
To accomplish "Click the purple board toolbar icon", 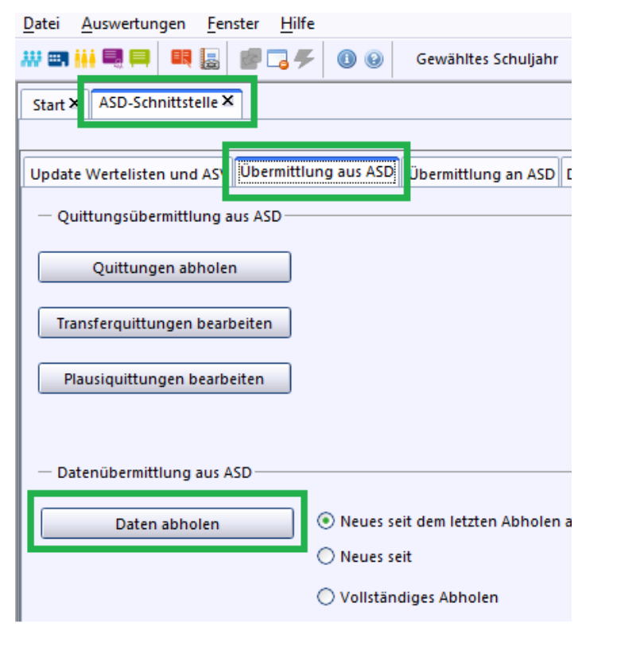I will point(113,59).
